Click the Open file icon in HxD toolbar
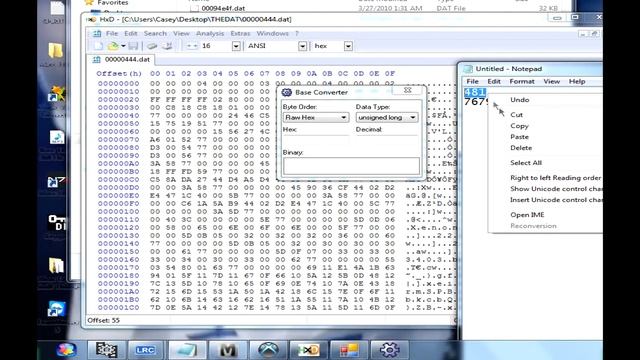The height and width of the screenshot is (360, 640). pyautogui.click(x=113, y=46)
